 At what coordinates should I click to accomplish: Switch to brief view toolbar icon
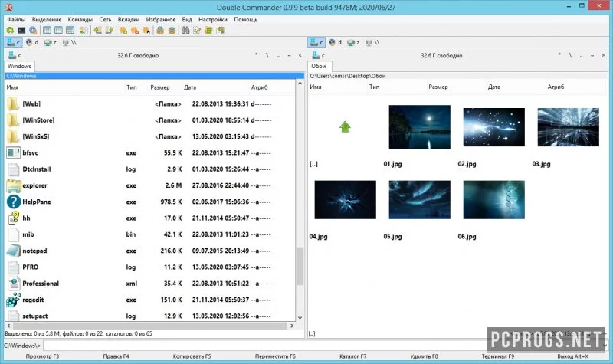[x=47, y=30]
